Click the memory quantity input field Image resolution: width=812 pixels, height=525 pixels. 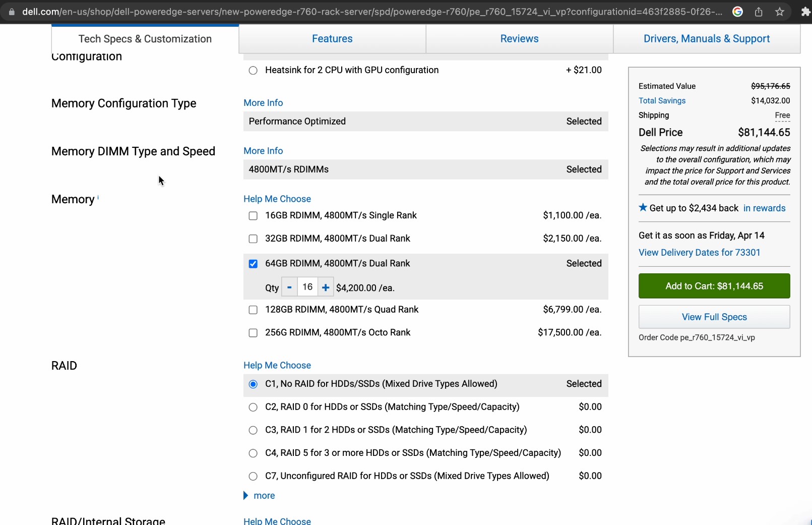point(307,287)
